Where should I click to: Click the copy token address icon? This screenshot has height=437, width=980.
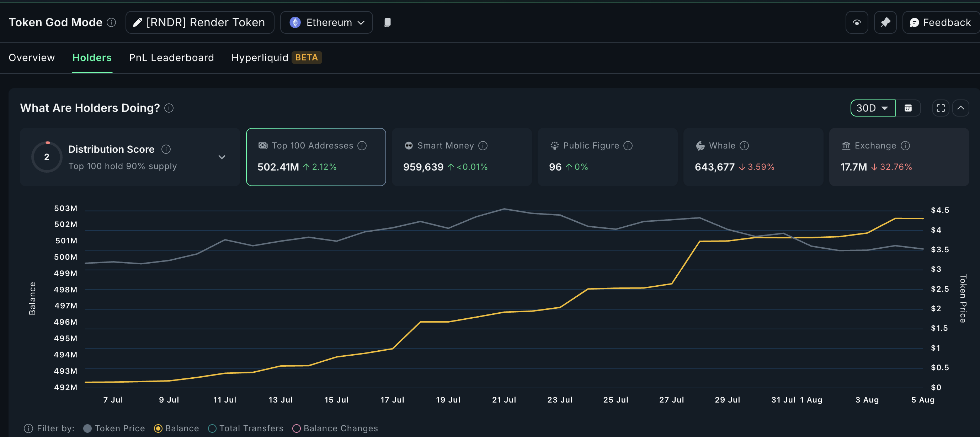pos(387,22)
